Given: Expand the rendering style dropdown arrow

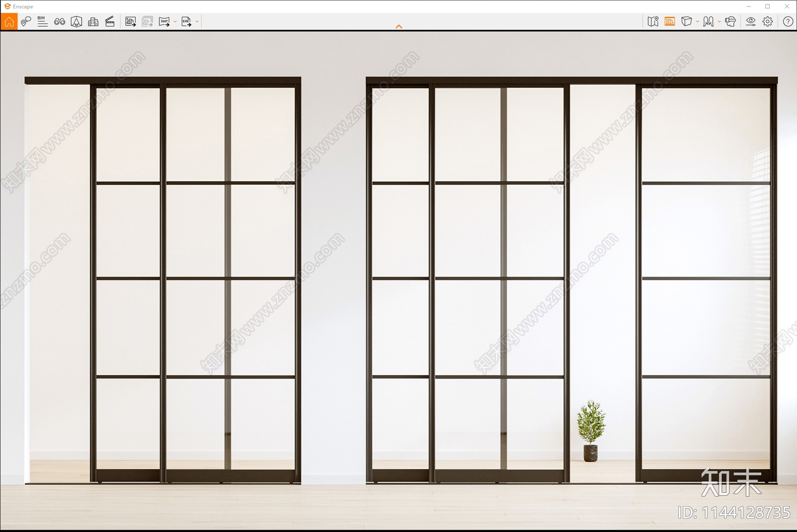Looking at the screenshot, I should click(697, 21).
